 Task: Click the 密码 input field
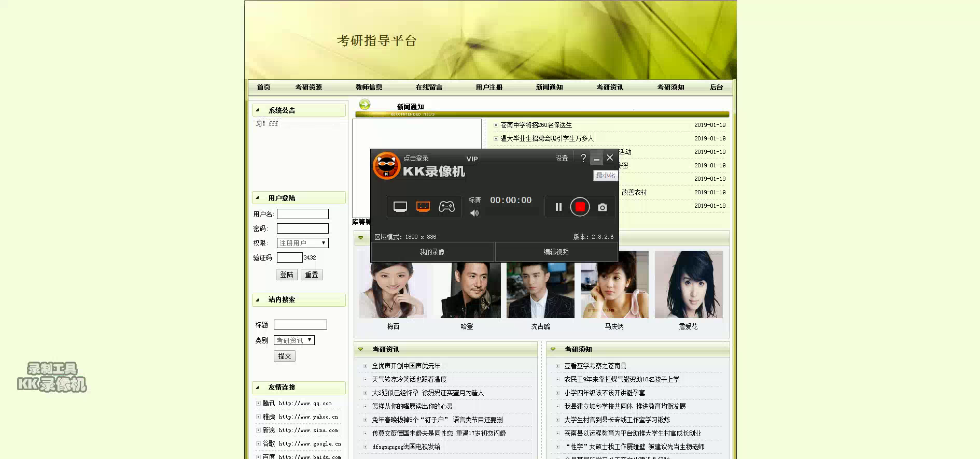coord(303,228)
